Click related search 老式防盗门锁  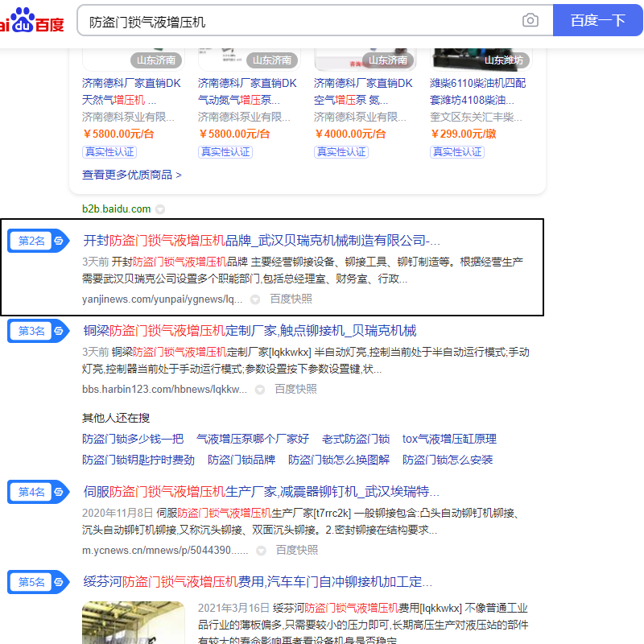point(356,439)
